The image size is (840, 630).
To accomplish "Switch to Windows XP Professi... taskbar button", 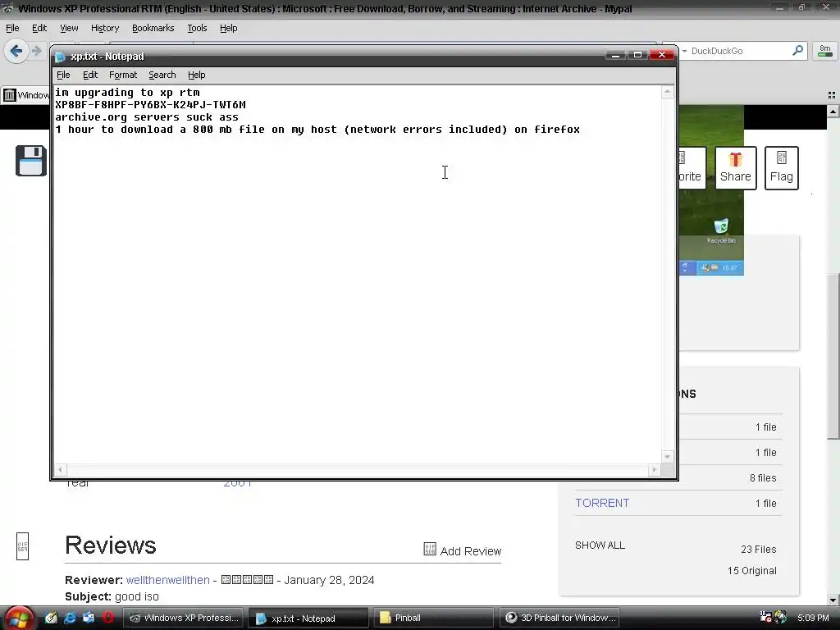I will click(183, 618).
